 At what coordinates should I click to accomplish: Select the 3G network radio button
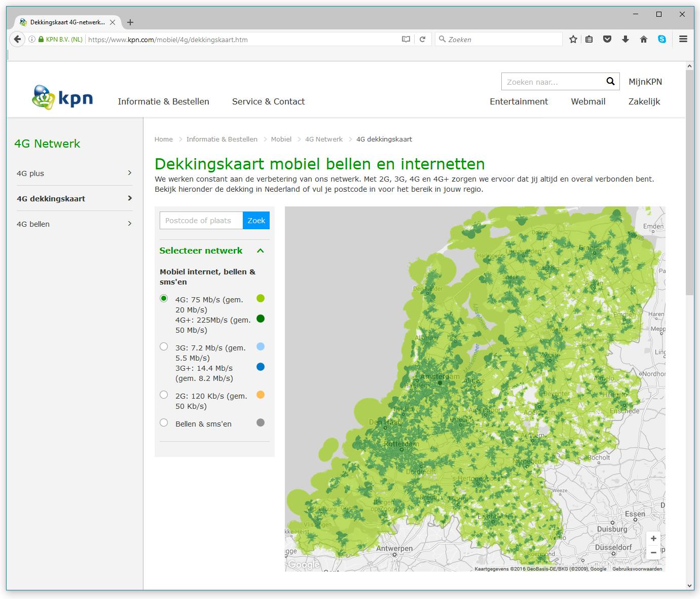[164, 347]
